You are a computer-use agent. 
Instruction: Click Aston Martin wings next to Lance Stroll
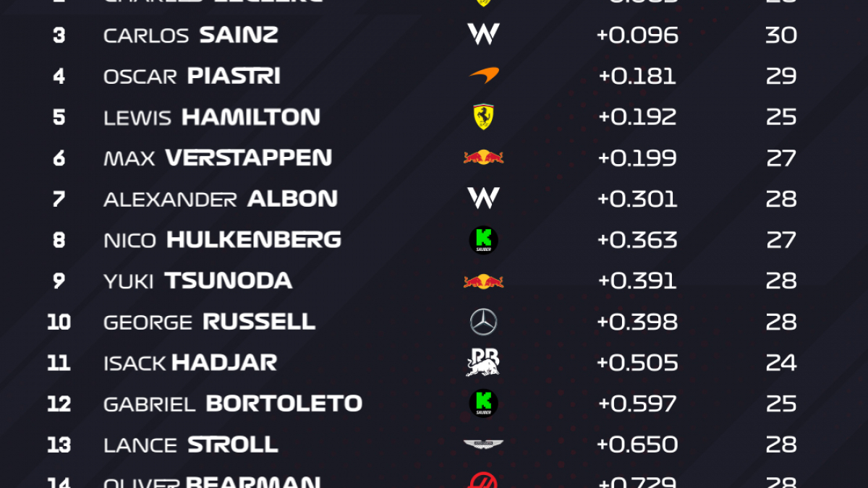click(483, 445)
